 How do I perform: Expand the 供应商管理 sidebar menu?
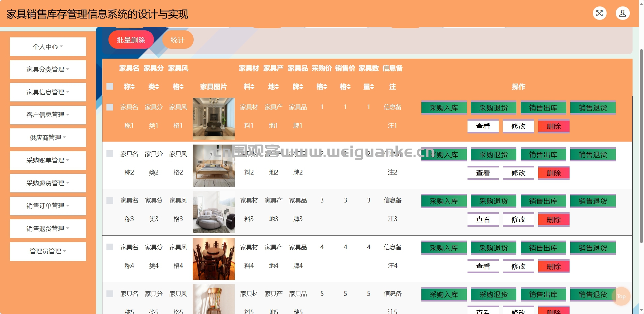[x=48, y=137]
